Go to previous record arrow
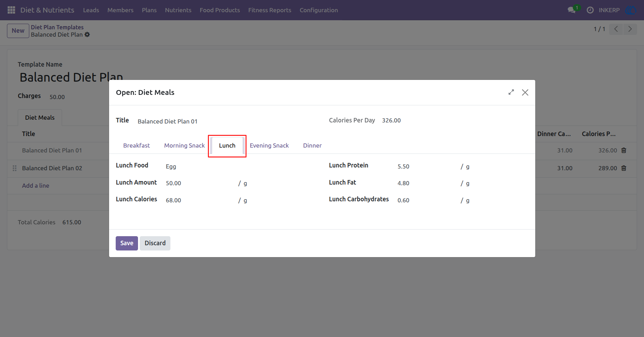 coord(616,29)
